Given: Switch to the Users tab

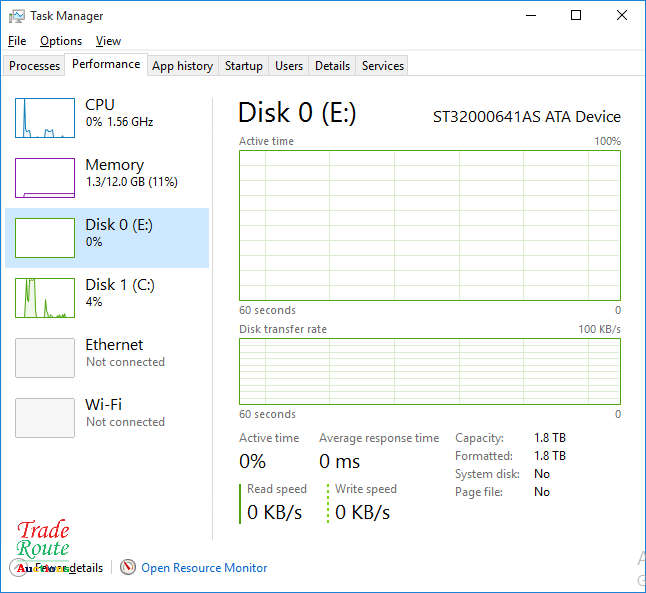Looking at the screenshot, I should [x=289, y=66].
